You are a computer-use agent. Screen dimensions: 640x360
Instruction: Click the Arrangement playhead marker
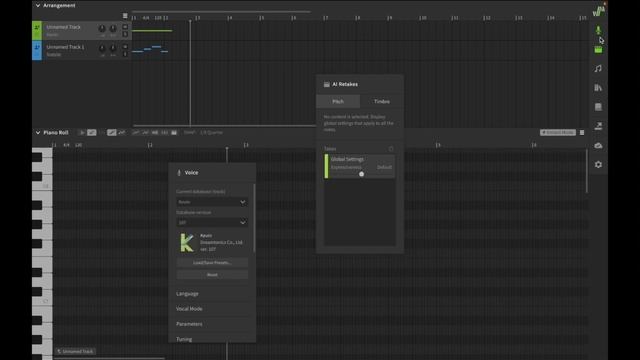click(190, 20)
